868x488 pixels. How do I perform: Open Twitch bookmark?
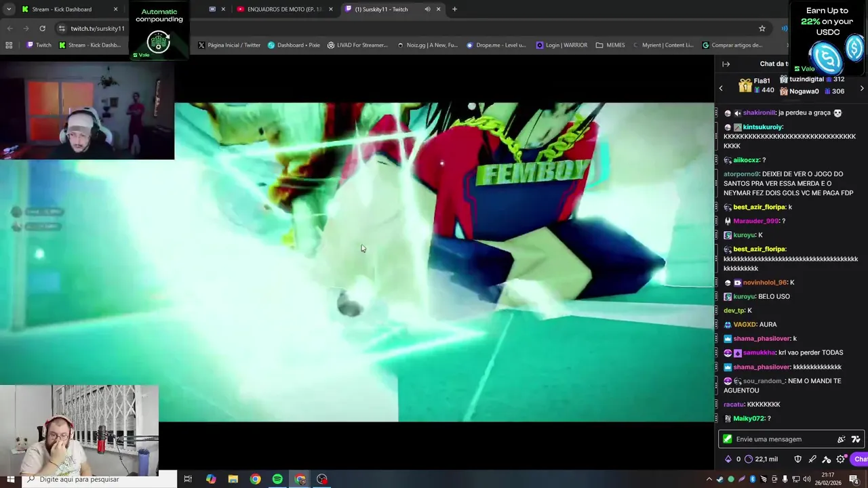coord(39,45)
